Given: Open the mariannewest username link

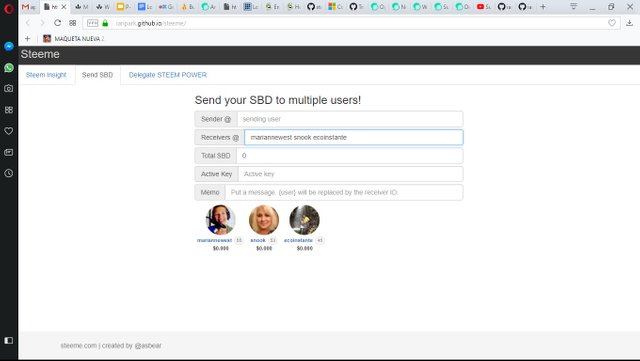Looking at the screenshot, I should click(214, 240).
